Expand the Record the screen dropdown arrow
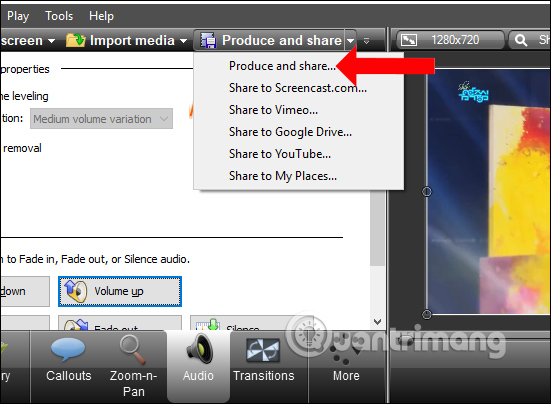The image size is (551, 404). coord(51,41)
